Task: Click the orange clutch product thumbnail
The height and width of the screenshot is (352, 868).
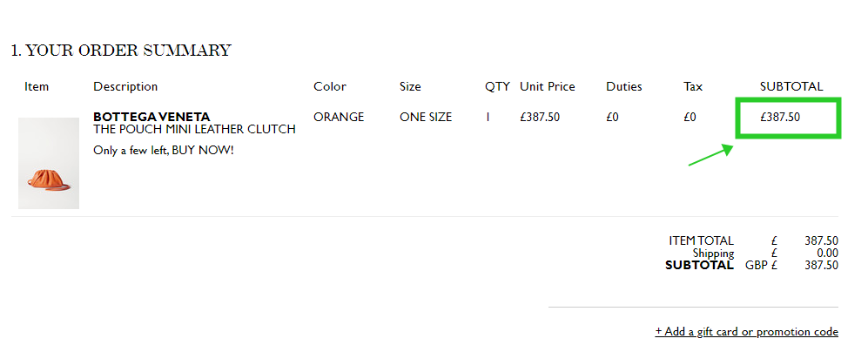Action: click(x=49, y=163)
